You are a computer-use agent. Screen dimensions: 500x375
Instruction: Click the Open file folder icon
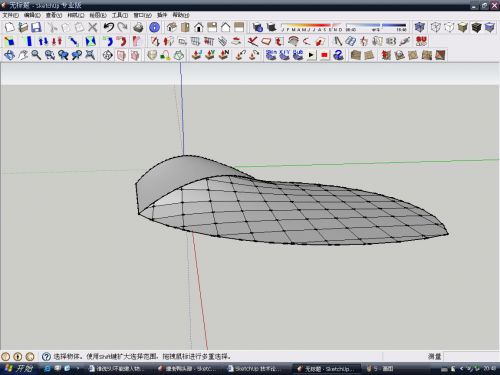pyautogui.click(x=23, y=27)
